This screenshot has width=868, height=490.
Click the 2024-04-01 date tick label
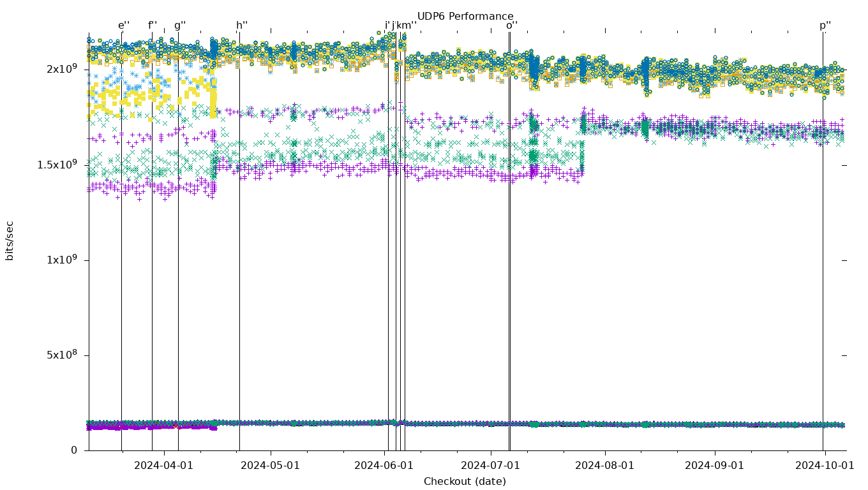coord(163,466)
